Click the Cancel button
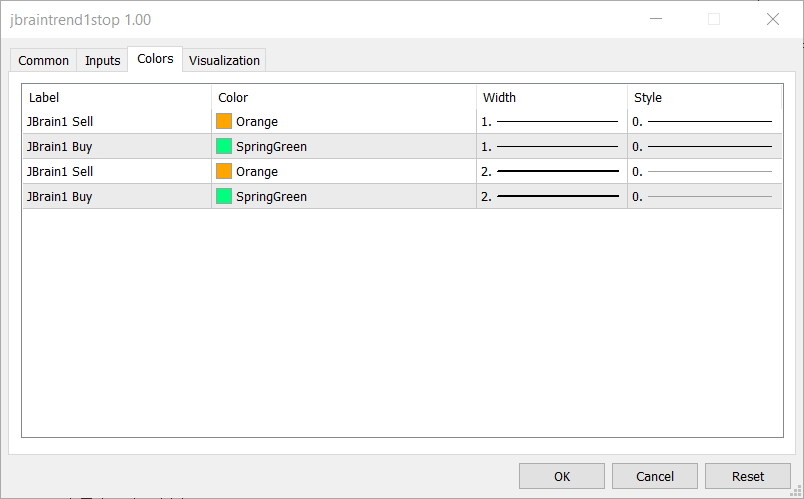The image size is (804, 499). 655,476
